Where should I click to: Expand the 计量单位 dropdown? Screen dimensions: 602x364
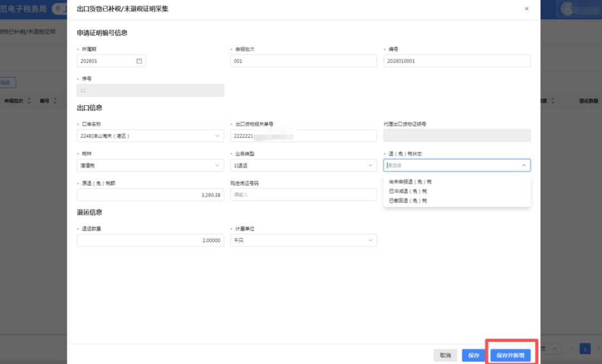(x=370, y=240)
